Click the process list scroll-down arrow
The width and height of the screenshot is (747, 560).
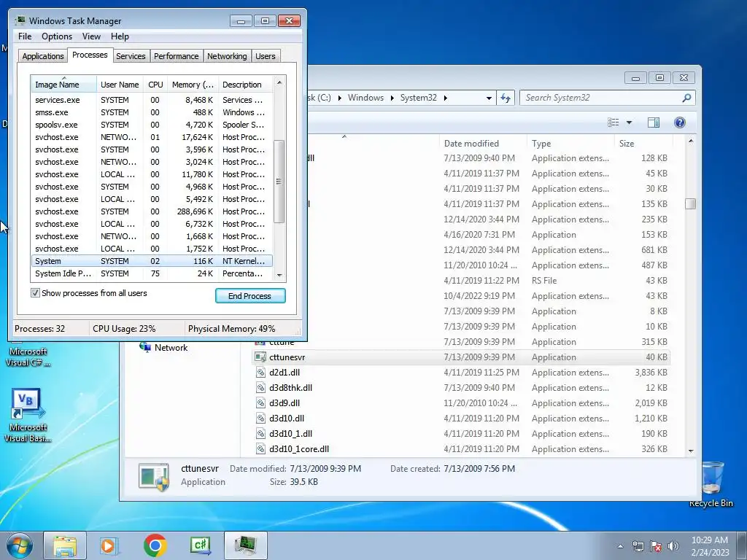click(x=279, y=275)
